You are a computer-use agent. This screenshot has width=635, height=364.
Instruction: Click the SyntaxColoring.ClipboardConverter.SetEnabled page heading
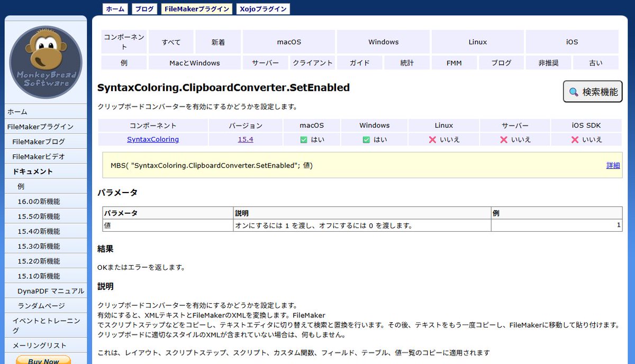[x=223, y=87]
